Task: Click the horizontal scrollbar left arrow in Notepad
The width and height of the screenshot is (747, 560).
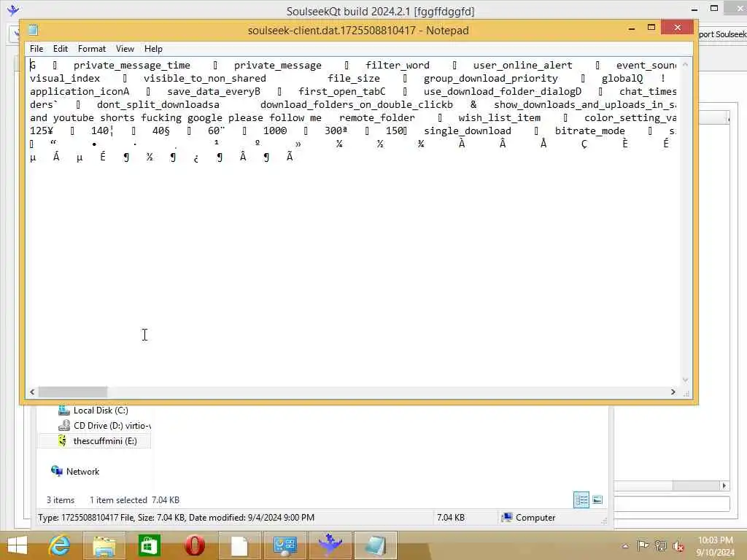Action: 32,392
